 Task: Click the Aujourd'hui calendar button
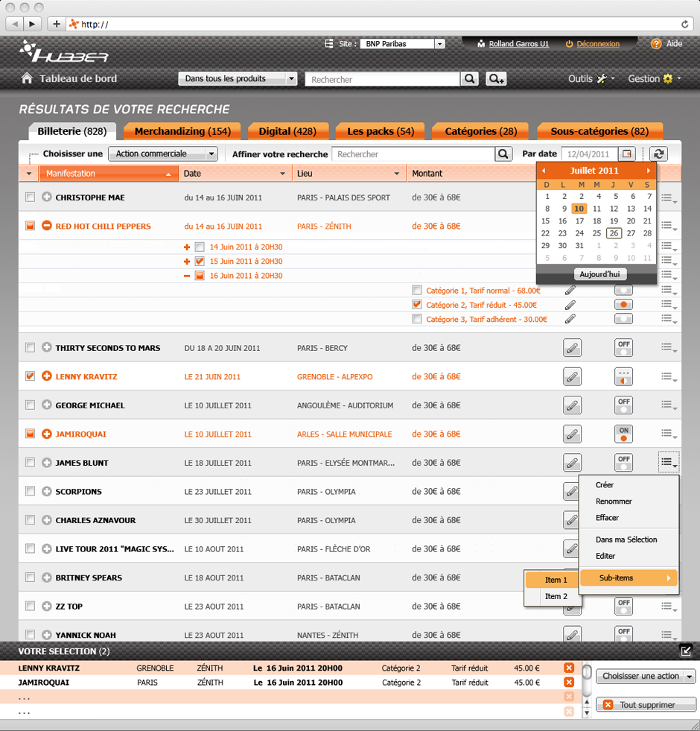[599, 274]
